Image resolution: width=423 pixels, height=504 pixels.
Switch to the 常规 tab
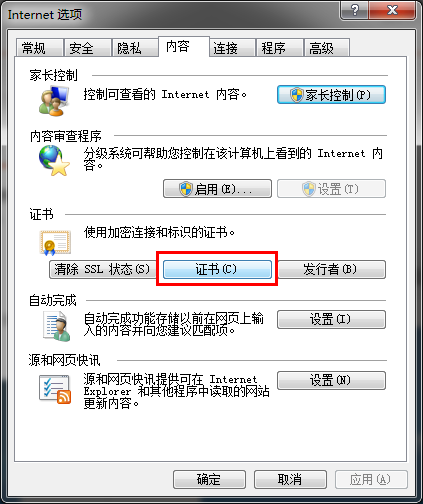coord(40,48)
